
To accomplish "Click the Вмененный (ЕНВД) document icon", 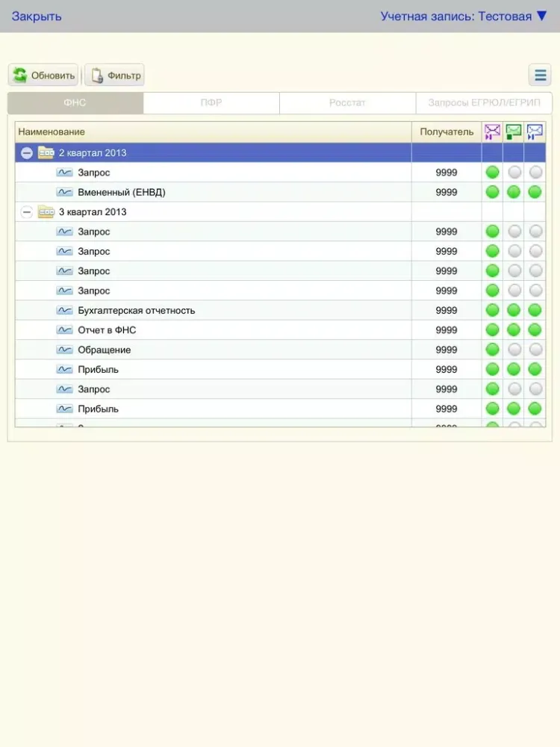I will click(64, 192).
